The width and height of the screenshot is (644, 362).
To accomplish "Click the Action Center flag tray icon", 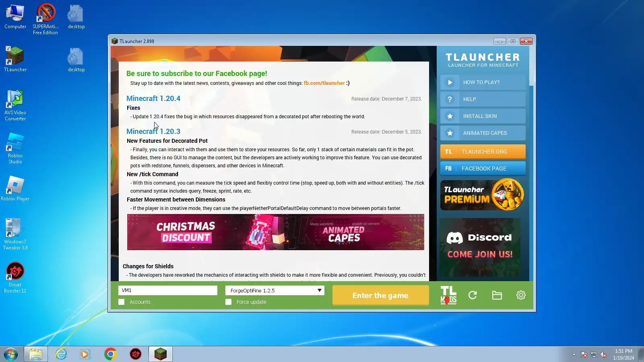I will [x=584, y=355].
